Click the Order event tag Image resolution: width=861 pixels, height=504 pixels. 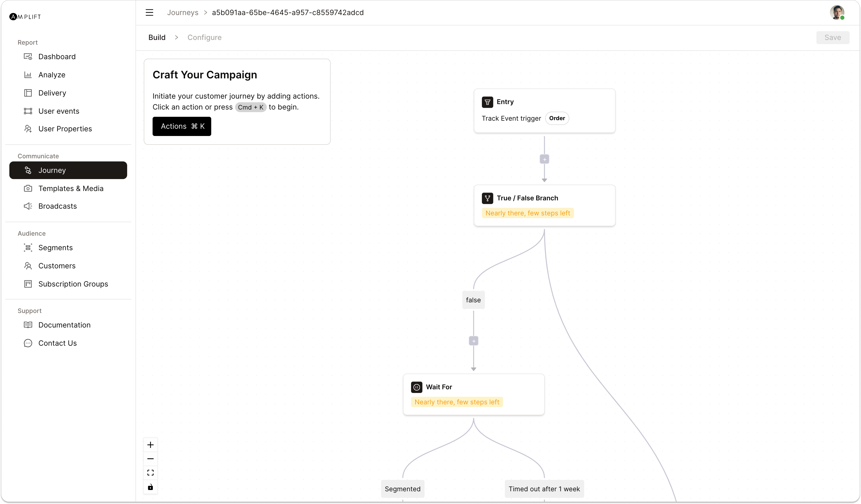click(x=557, y=118)
